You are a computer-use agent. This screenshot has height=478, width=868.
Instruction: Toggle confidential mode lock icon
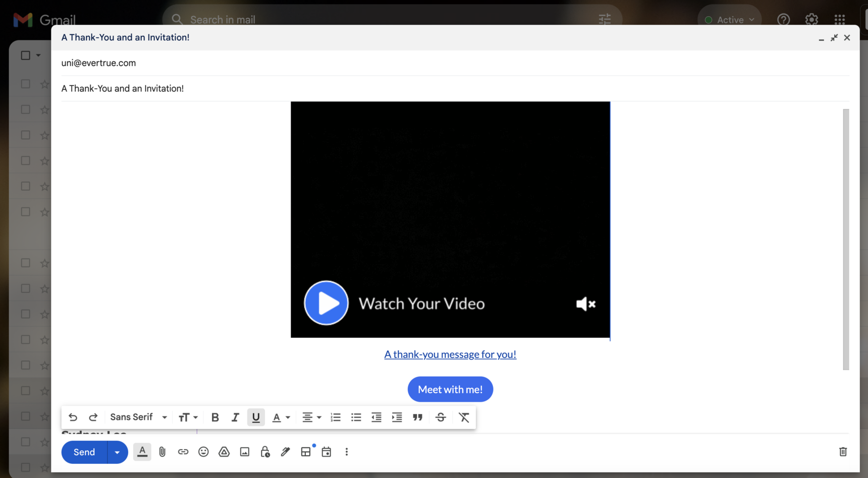click(x=265, y=452)
